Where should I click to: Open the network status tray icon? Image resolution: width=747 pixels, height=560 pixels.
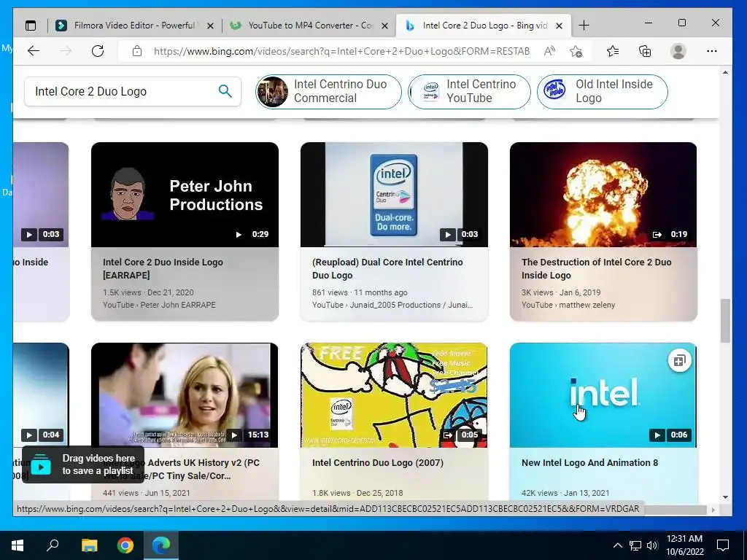coord(635,545)
